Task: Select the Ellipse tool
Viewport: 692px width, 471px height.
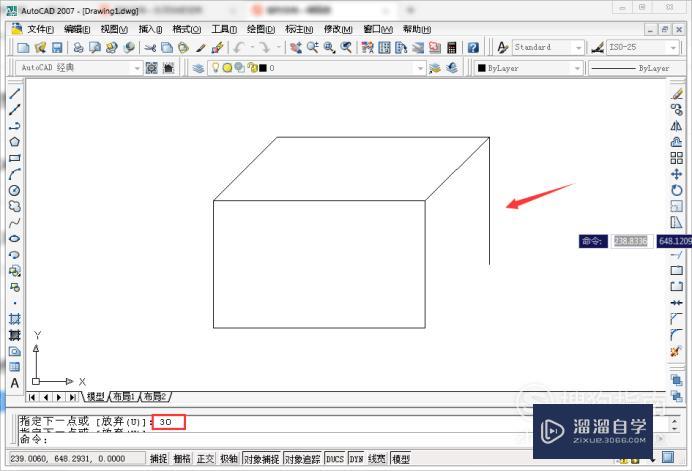Action: coord(15,238)
